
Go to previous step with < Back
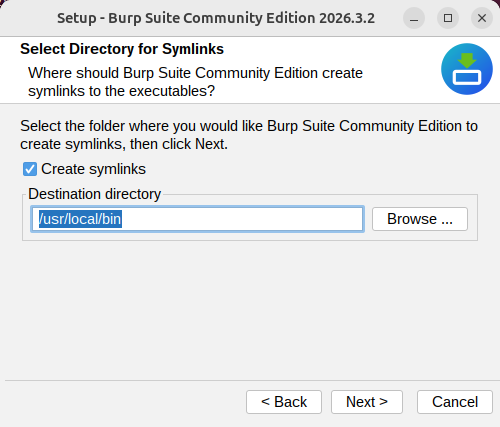(x=284, y=402)
